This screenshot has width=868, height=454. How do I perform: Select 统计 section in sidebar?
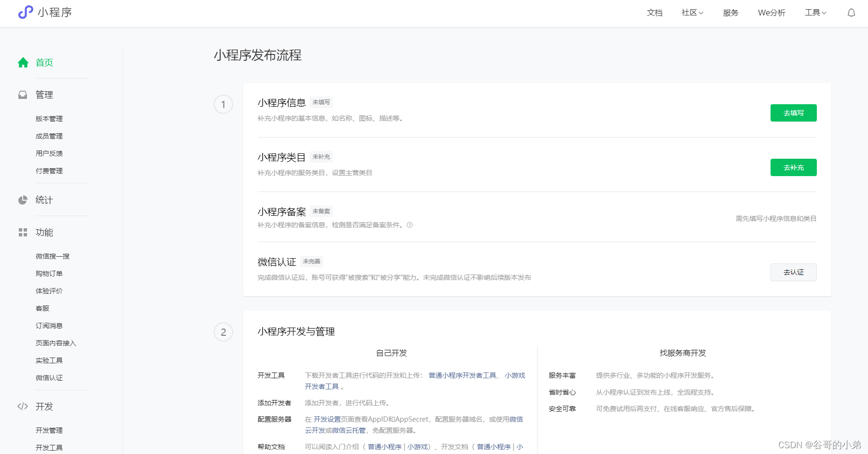coord(44,200)
